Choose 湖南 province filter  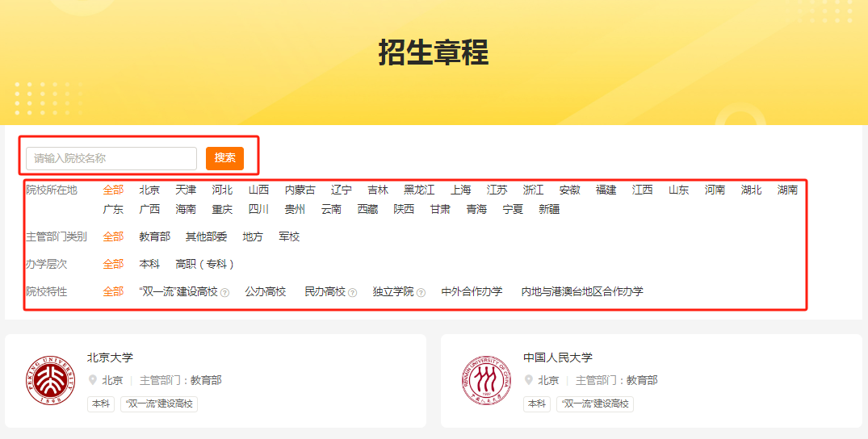point(787,190)
